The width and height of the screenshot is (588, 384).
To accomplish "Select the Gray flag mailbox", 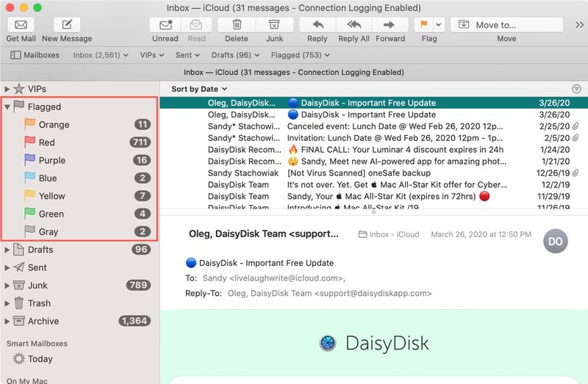I will click(80, 231).
